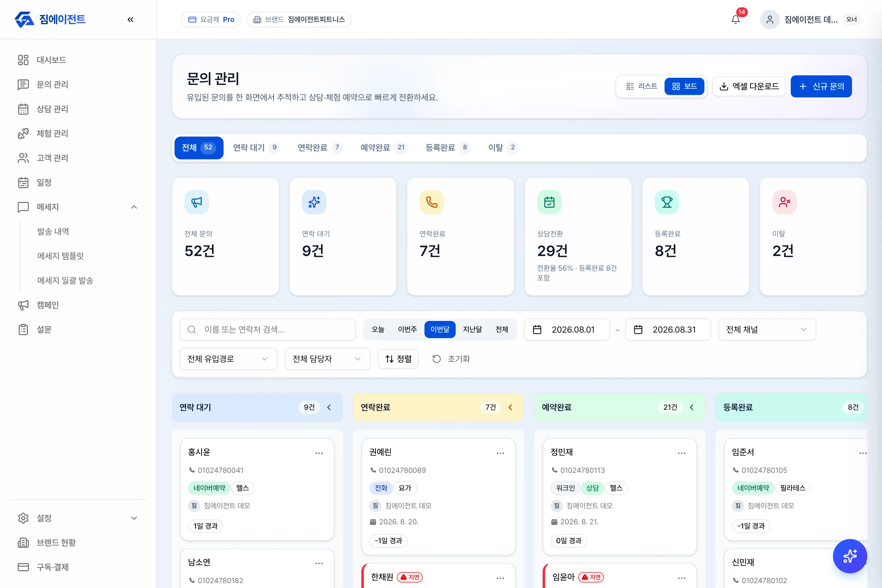The width and height of the screenshot is (882, 588).
Task: Click the name or contact search field
Action: [267, 329]
